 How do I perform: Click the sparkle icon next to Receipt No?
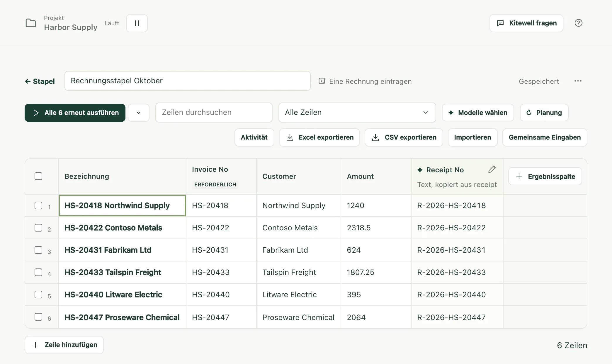click(420, 170)
